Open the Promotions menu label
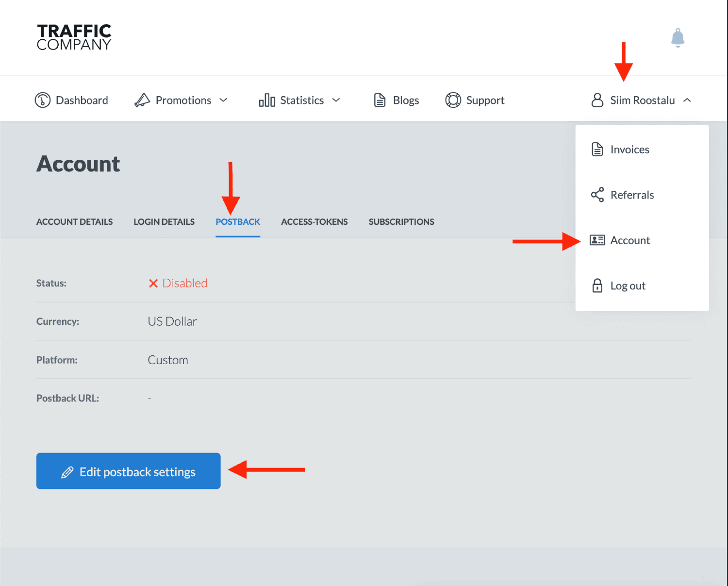The height and width of the screenshot is (586, 728). (183, 100)
